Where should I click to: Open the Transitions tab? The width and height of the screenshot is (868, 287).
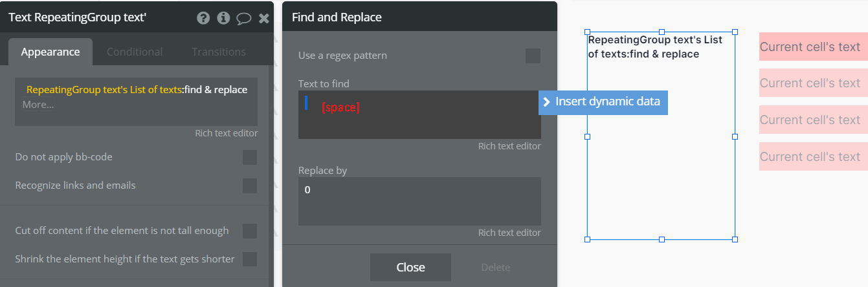(219, 52)
